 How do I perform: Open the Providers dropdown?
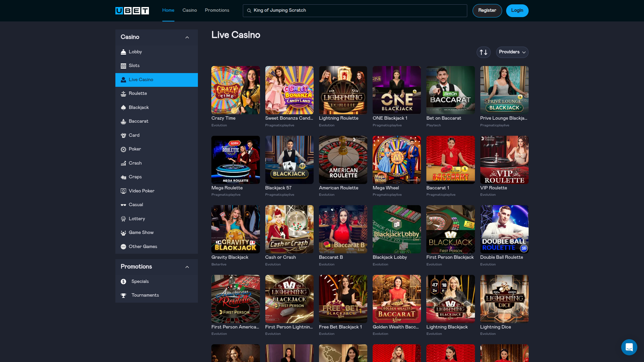pyautogui.click(x=512, y=52)
